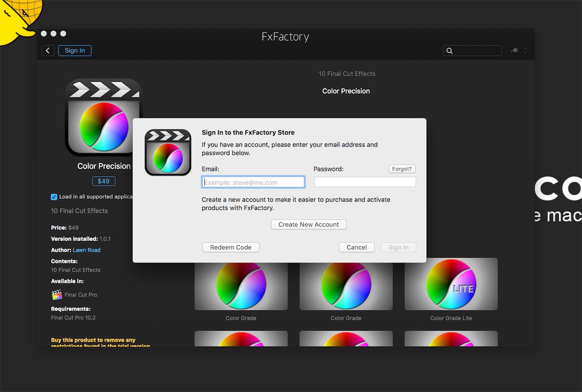This screenshot has height=392, width=582.
Task: Go back using the back arrow button
Action: coord(48,51)
